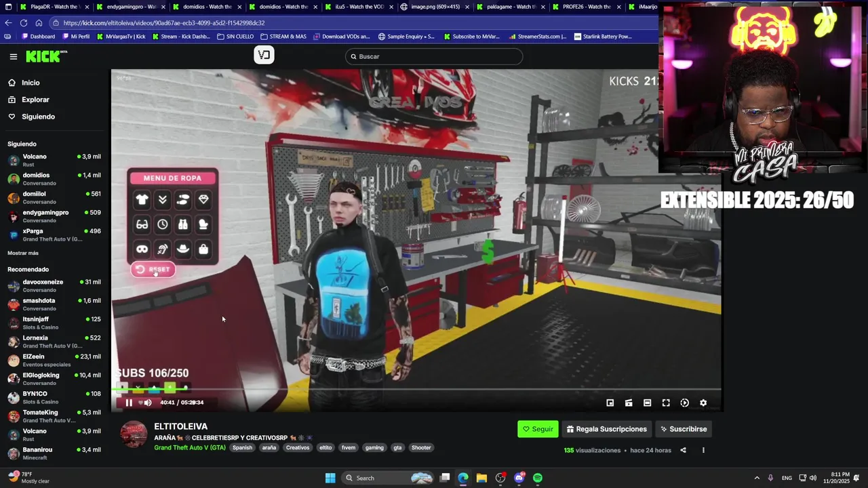Seek on the video progress bar
Screen dimensions: 868x488
[x=417, y=390]
